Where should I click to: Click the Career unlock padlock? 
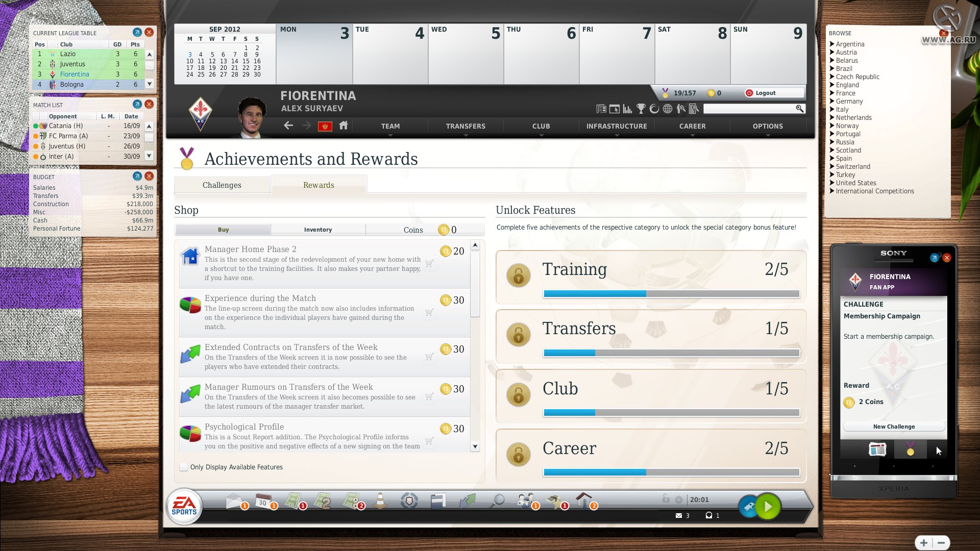(x=518, y=454)
